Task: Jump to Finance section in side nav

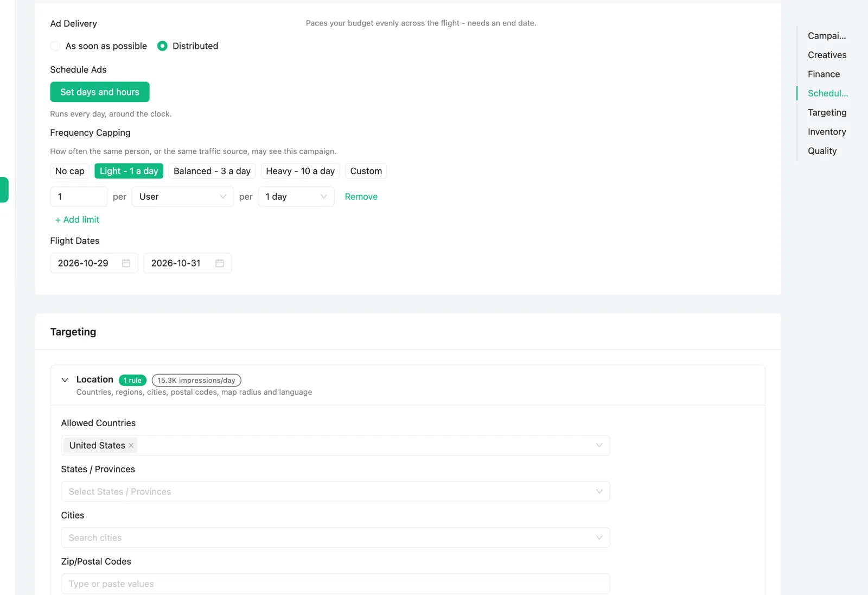Action: pos(824,74)
